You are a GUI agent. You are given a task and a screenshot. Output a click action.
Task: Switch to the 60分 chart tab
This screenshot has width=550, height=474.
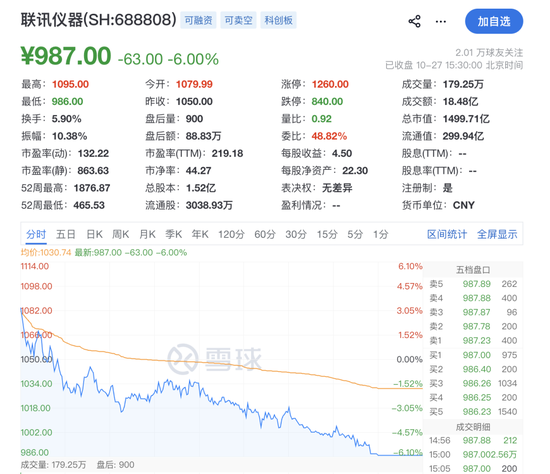[x=265, y=234]
